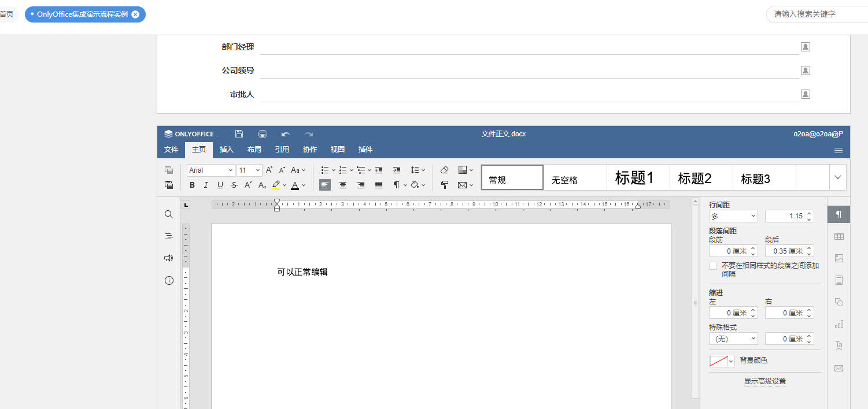
Task: Increase paragraph indent
Action: point(397,170)
